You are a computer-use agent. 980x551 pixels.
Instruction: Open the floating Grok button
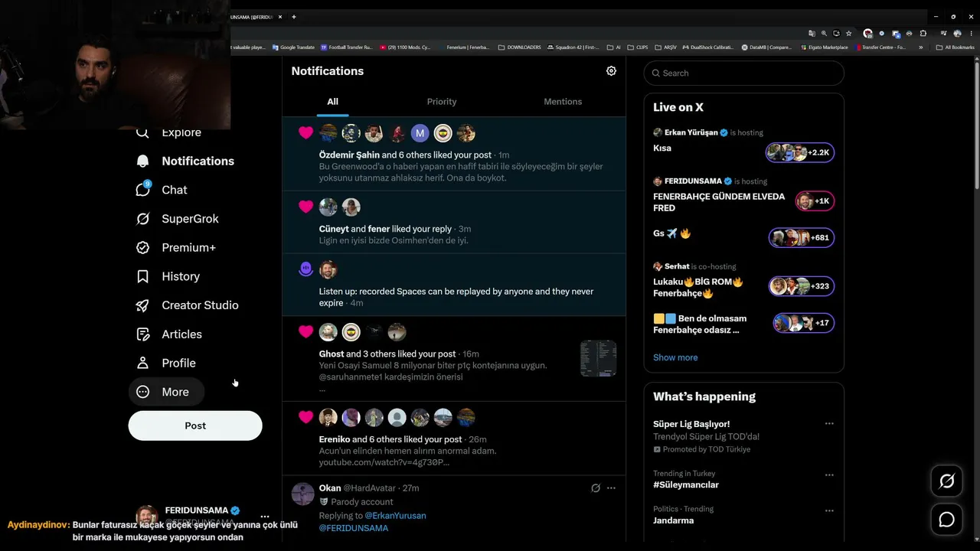click(947, 481)
